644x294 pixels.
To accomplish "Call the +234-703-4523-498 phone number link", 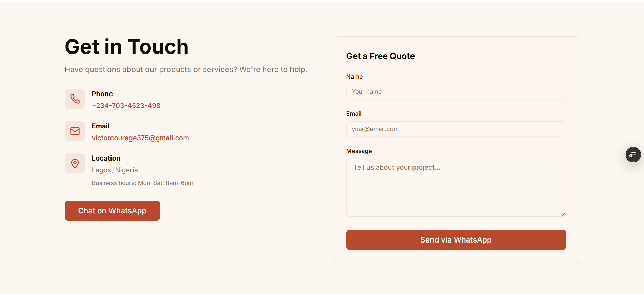I will click(x=126, y=106).
